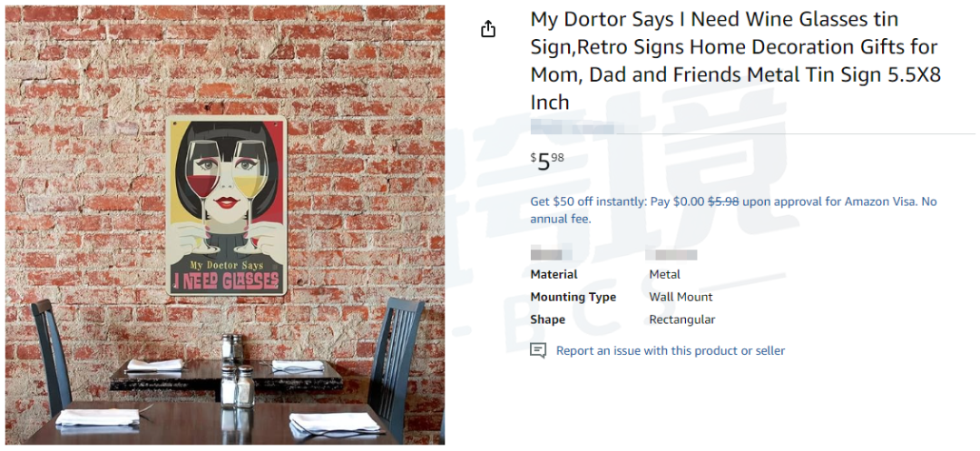Click the tin sign in the product photo
980x451 pixels.
pyautogui.click(x=227, y=205)
